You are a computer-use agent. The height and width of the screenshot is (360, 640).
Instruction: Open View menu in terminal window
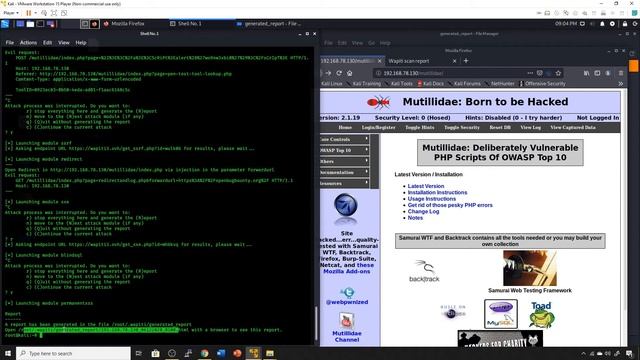coord(64,42)
